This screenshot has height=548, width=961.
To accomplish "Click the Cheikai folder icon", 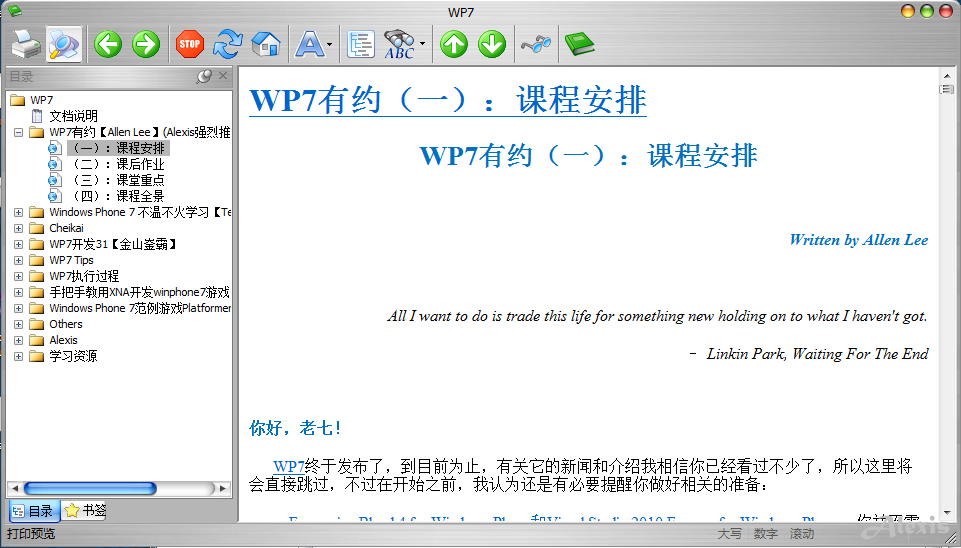I will (37, 228).
